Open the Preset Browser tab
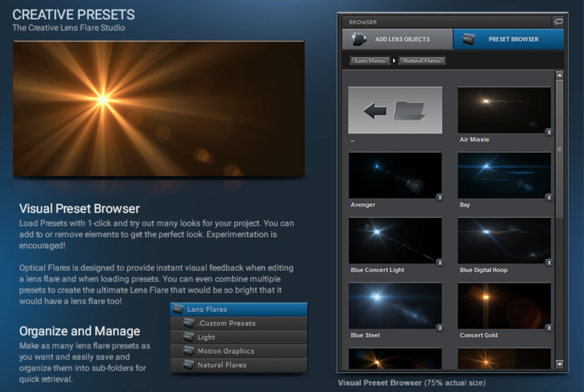 [x=508, y=39]
